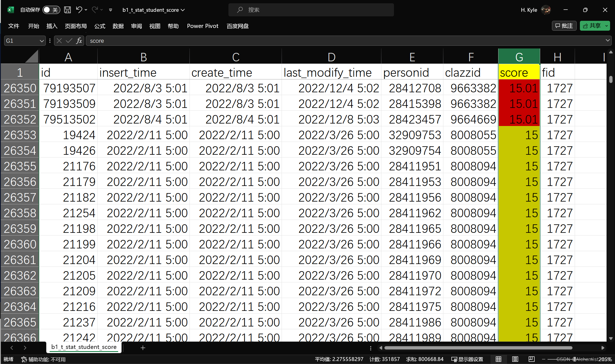Open the Power Pivot ribbon tab

[x=202, y=26]
